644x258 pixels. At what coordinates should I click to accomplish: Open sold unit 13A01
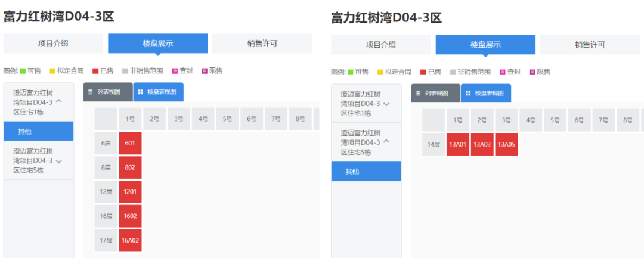pos(458,144)
